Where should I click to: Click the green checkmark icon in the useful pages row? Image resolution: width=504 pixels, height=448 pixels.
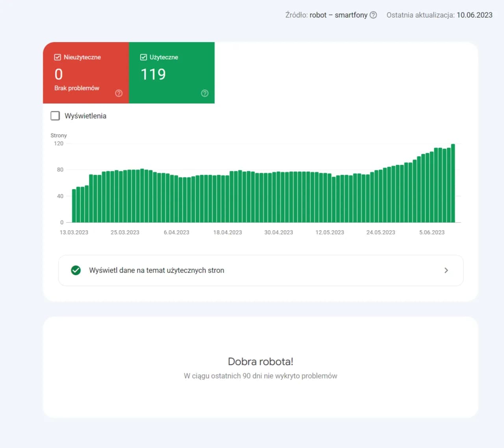tap(76, 270)
